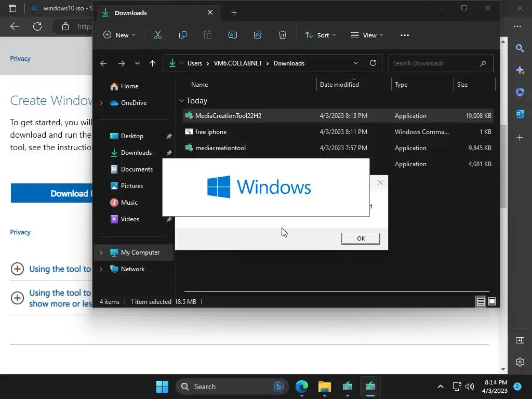The image size is (532, 399).
Task: Collapse the Today group
Action: 181,101
